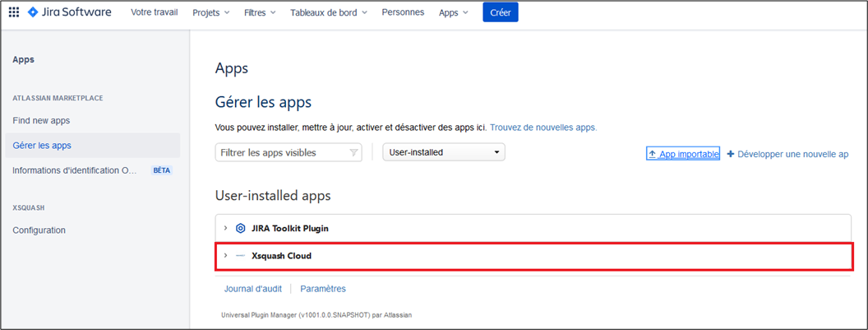The height and width of the screenshot is (330, 868).
Task: Click the Xsquash Cloud app icon
Action: (240, 256)
